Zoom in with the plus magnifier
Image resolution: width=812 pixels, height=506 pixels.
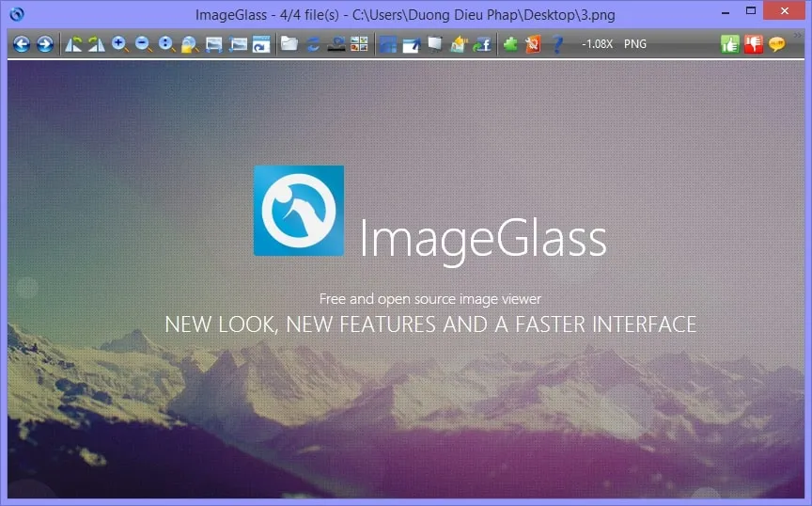click(120, 44)
